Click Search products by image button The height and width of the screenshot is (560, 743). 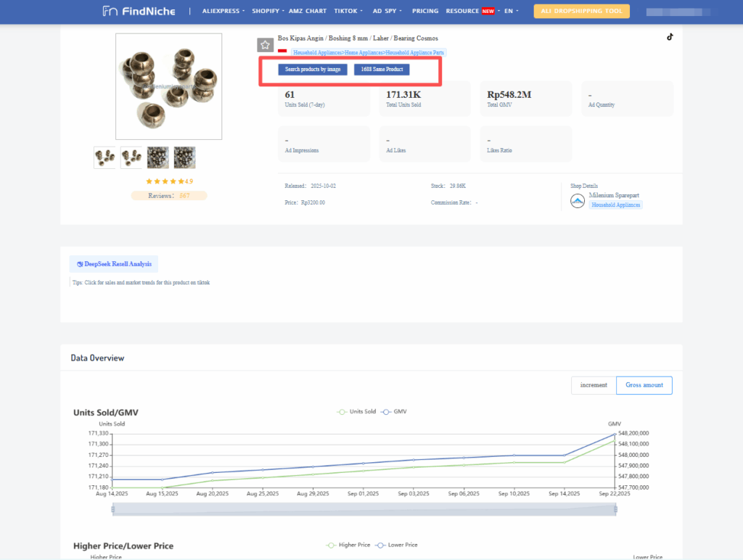tap(313, 70)
